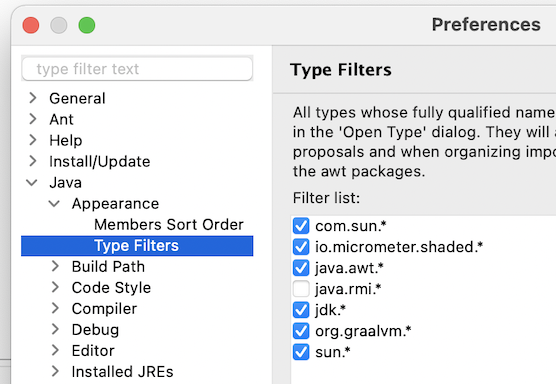Uncheck the com.sun.* filter
Viewport: 556px width, 384px height.
pyautogui.click(x=301, y=226)
